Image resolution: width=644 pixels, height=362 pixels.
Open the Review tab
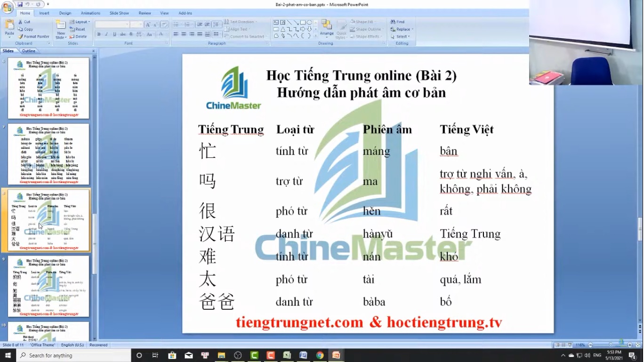[x=145, y=13]
